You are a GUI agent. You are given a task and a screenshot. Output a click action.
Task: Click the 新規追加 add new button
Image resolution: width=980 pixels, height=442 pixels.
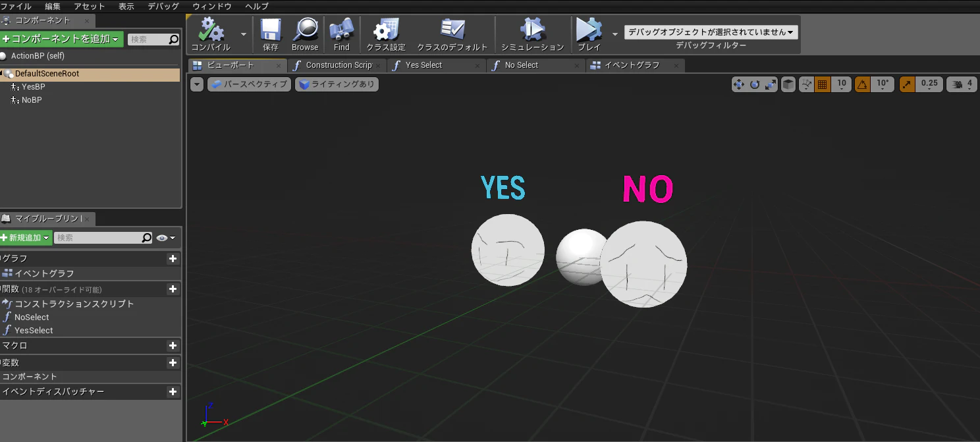26,238
